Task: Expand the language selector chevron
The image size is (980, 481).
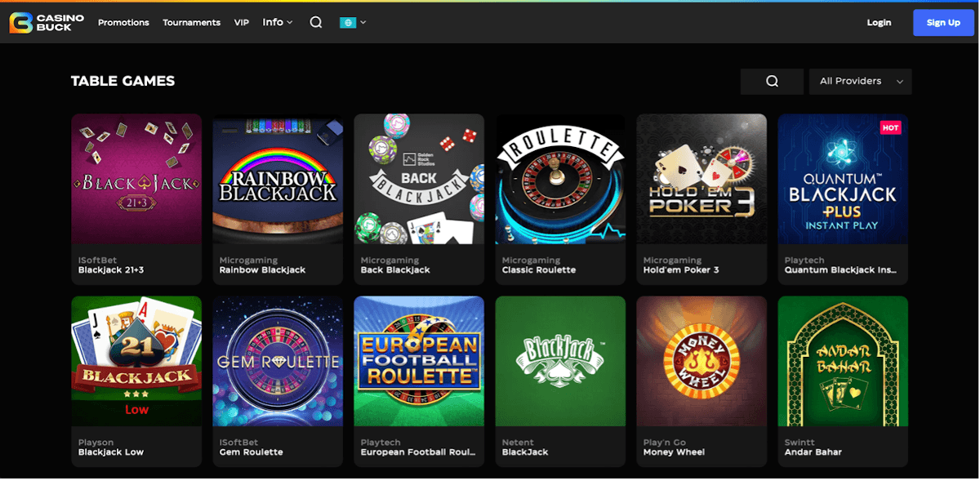Action: 363,23
